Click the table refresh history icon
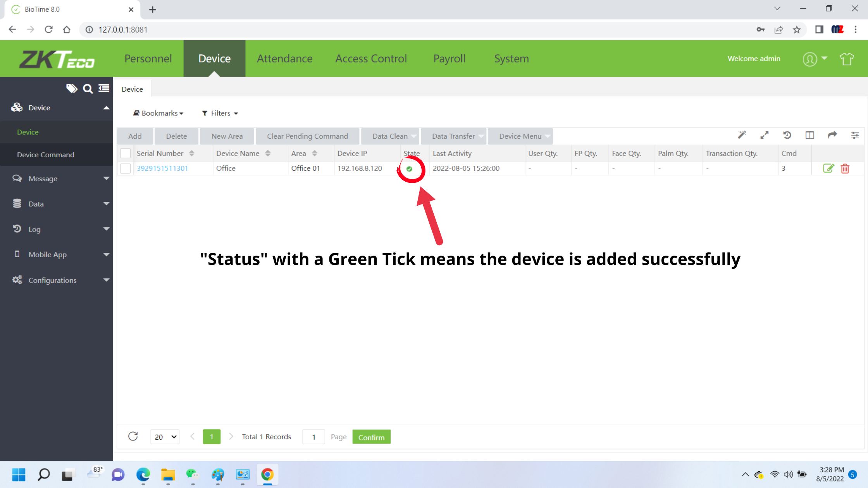 click(x=787, y=135)
